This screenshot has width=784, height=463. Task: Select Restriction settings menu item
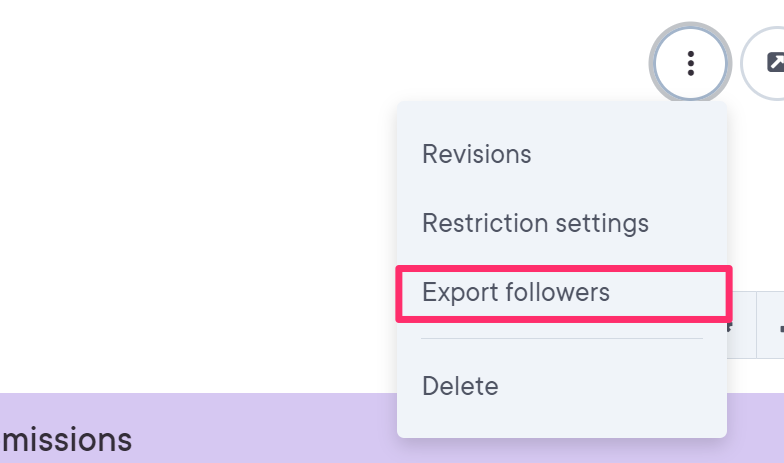(535, 222)
